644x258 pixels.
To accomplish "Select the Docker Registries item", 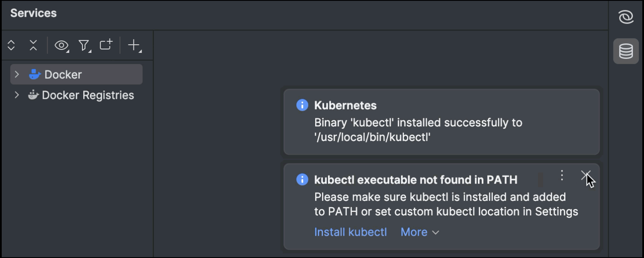I will point(88,95).
